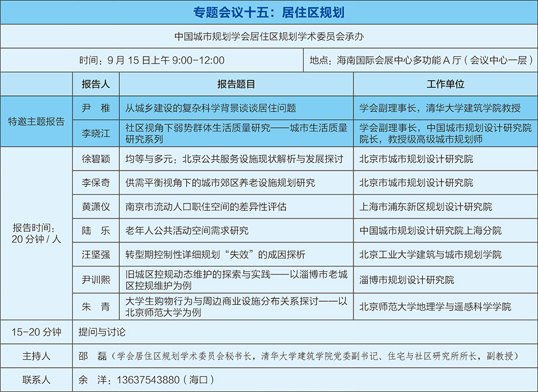Click the '报告人' column header

pyautogui.click(x=95, y=84)
